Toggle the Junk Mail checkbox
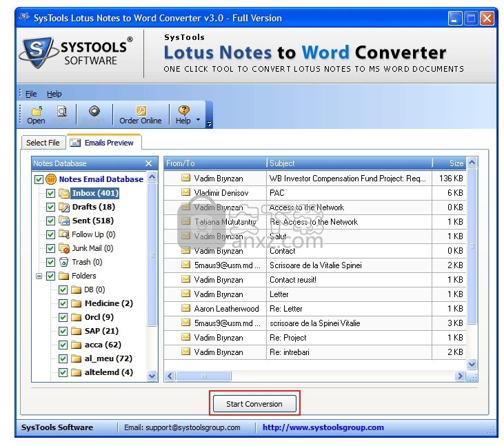 click(50, 248)
